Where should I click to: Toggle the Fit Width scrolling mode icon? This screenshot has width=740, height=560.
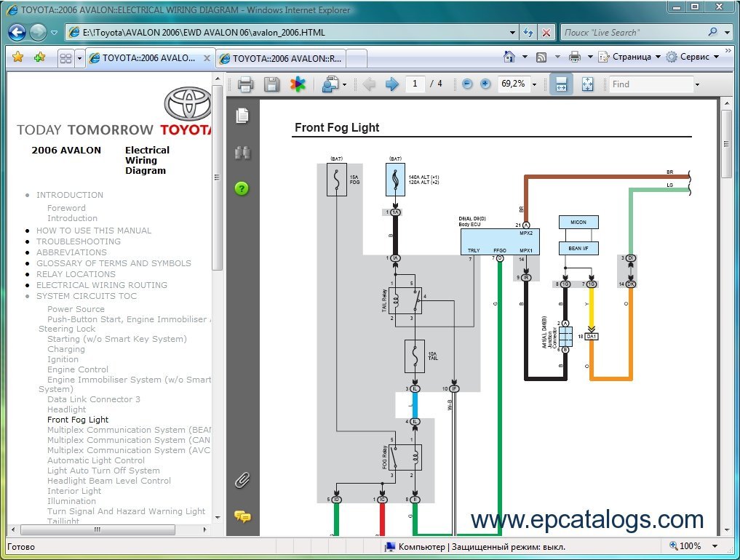coord(561,84)
